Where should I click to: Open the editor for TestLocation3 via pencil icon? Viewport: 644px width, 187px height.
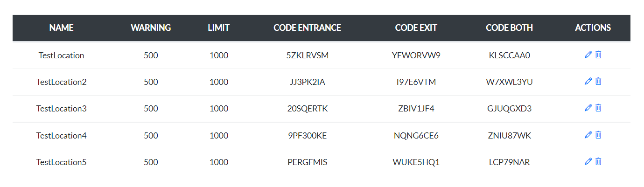(588, 108)
